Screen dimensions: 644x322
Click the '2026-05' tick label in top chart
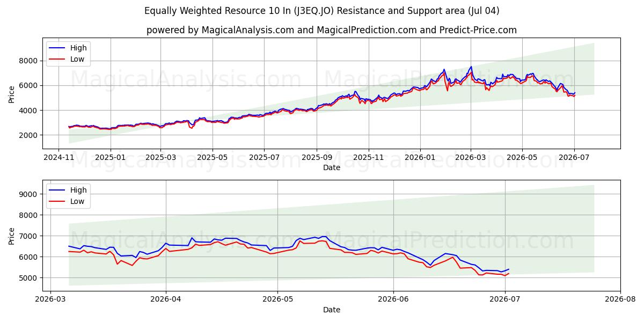[522, 157]
